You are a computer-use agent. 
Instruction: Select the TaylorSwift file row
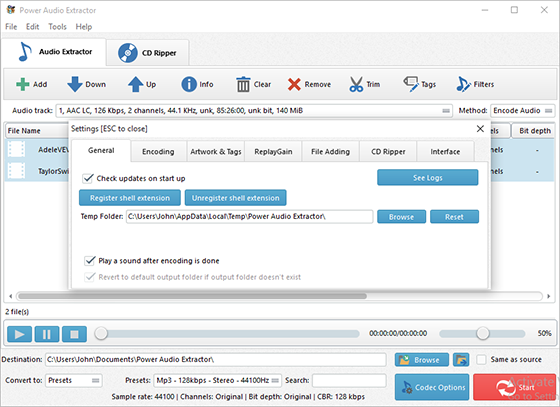click(x=36, y=171)
